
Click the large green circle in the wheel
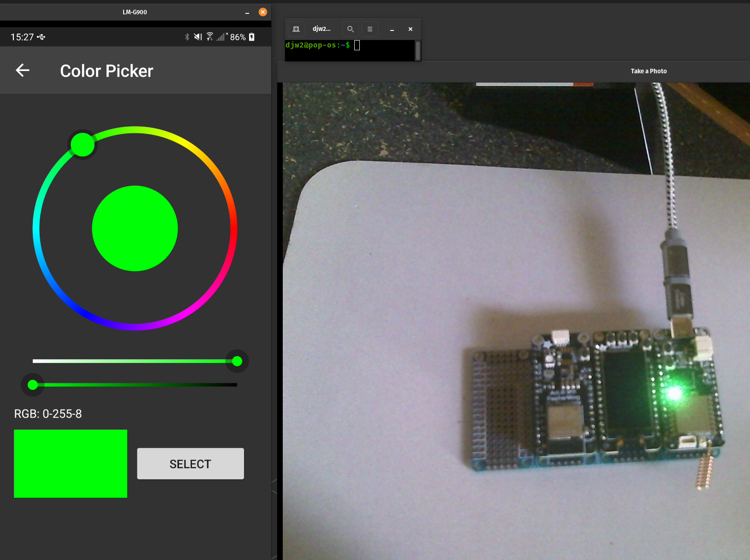click(135, 228)
